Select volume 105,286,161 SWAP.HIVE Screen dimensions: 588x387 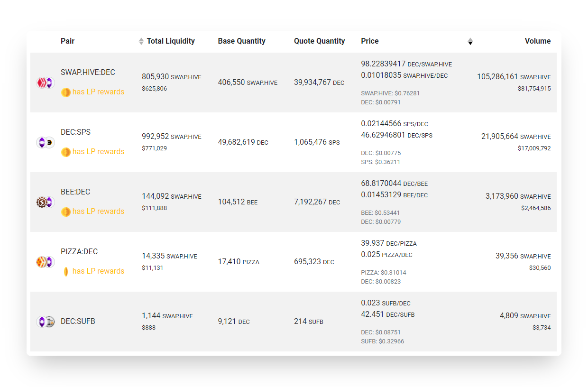tap(514, 76)
